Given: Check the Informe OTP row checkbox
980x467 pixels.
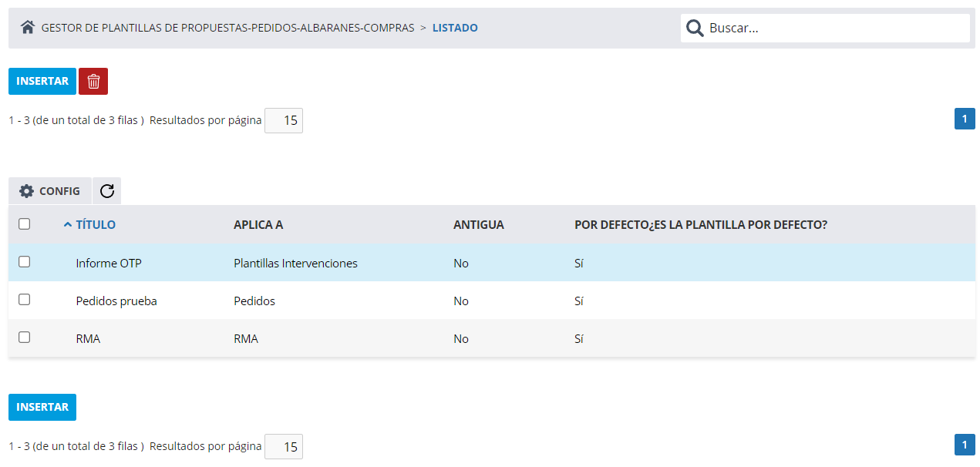Looking at the screenshot, I should (x=25, y=262).
